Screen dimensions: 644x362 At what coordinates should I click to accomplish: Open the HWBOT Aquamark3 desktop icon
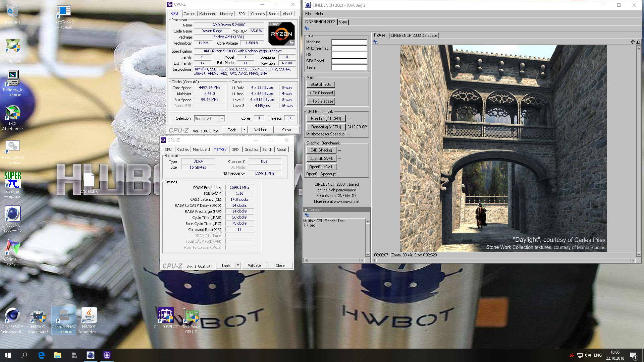(38, 321)
